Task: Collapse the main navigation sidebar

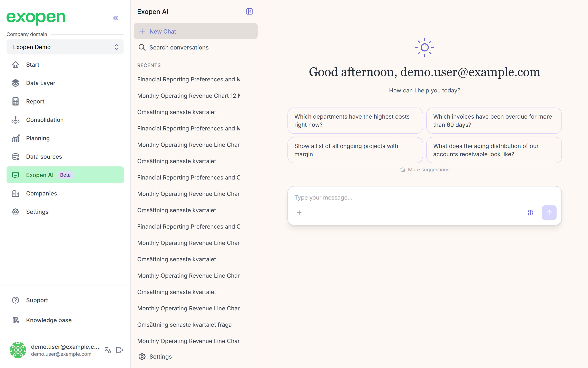Action: click(x=115, y=18)
